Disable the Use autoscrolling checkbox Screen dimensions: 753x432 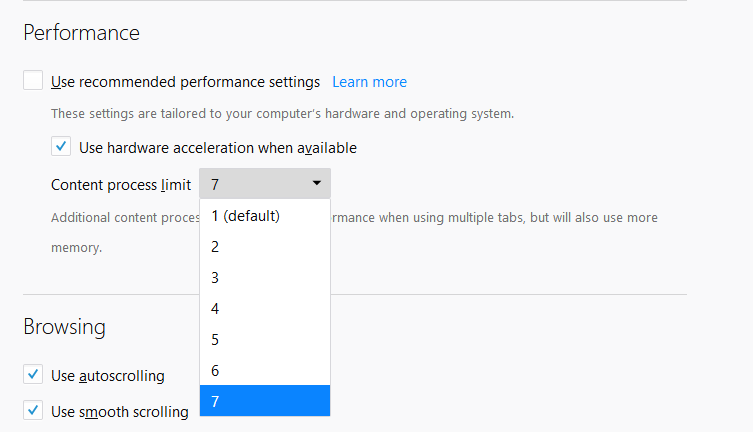click(33, 376)
